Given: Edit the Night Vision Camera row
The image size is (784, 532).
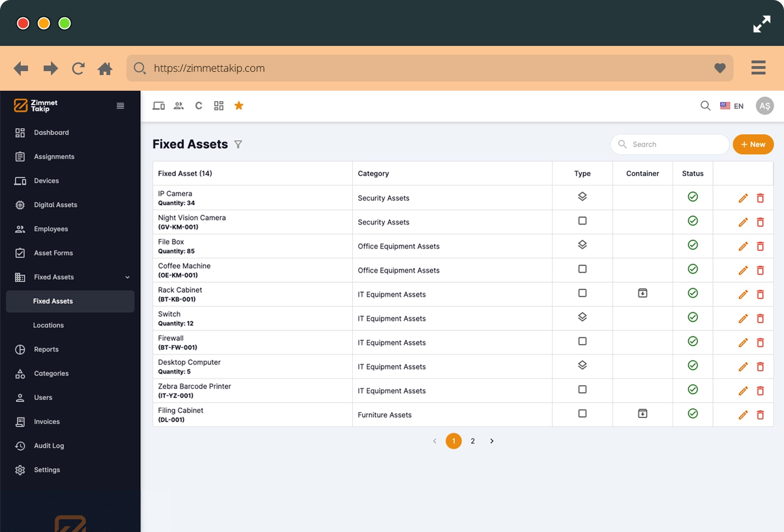Looking at the screenshot, I should coord(743,222).
